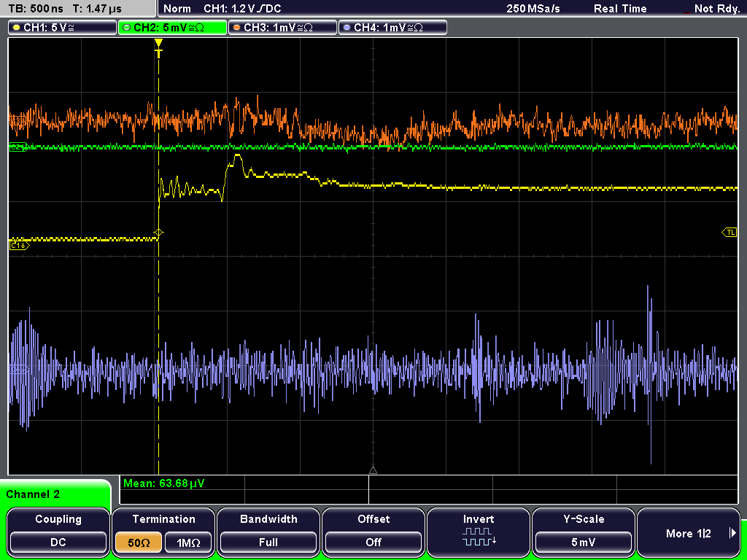
Task: Click the C1 ground level marker
Action: (19, 245)
